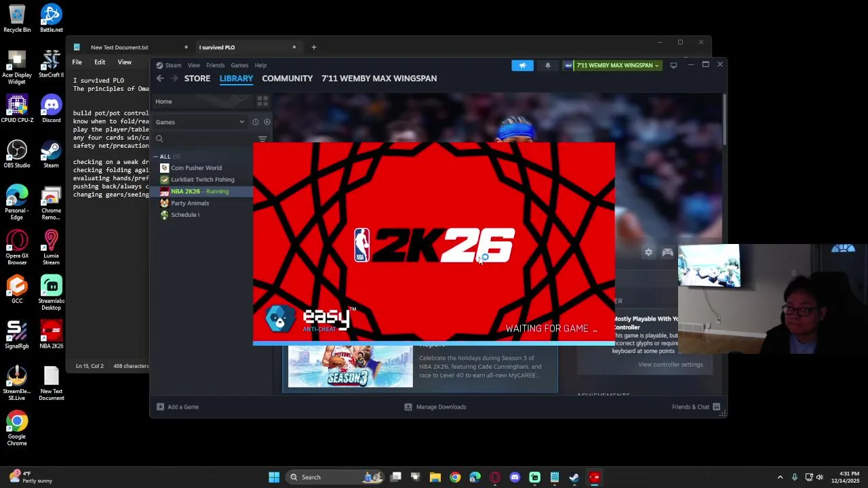Image resolution: width=868 pixels, height=488 pixels.
Task: Open Notepad View menu
Action: click(125, 62)
